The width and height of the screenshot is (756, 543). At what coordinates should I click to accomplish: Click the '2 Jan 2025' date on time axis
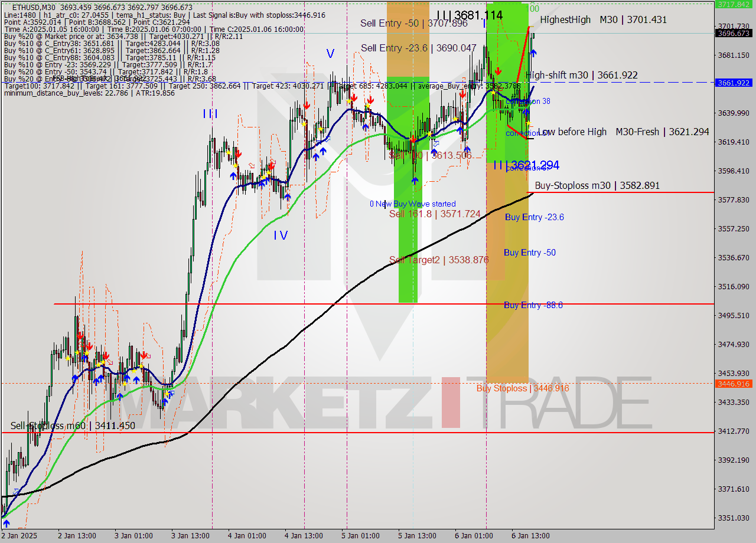click(x=19, y=536)
